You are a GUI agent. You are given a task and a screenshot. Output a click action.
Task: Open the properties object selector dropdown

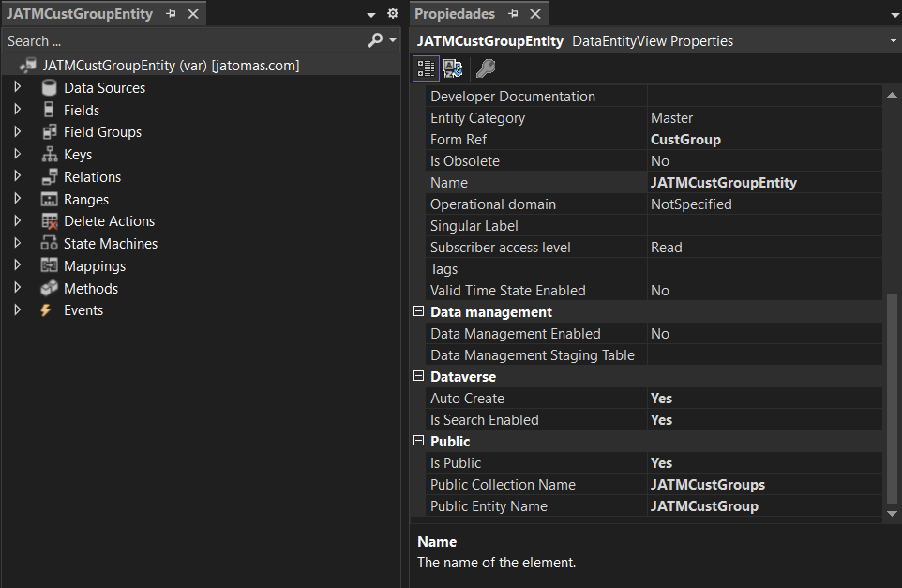(893, 41)
